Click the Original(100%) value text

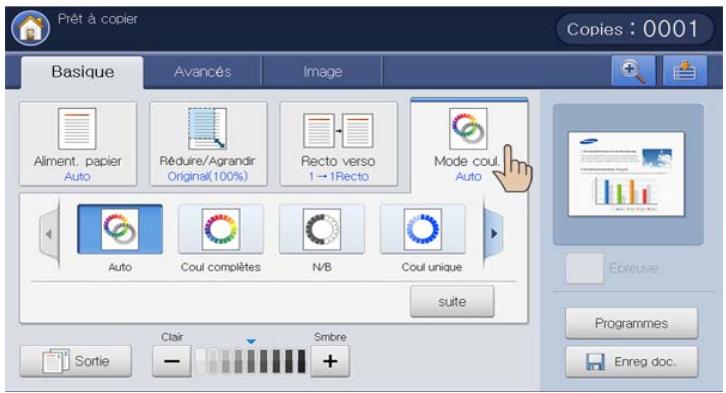tap(208, 176)
